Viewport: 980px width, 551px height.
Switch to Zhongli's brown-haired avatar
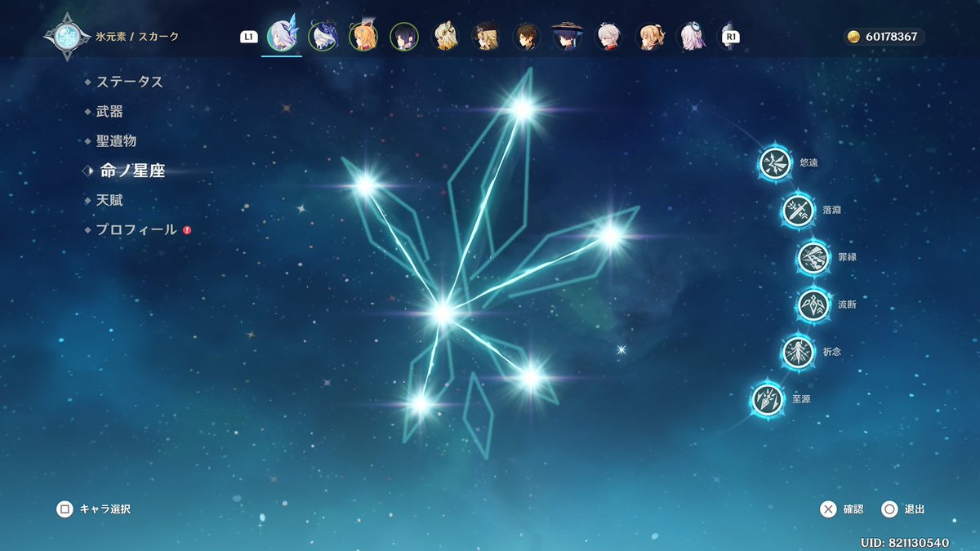pyautogui.click(x=526, y=37)
